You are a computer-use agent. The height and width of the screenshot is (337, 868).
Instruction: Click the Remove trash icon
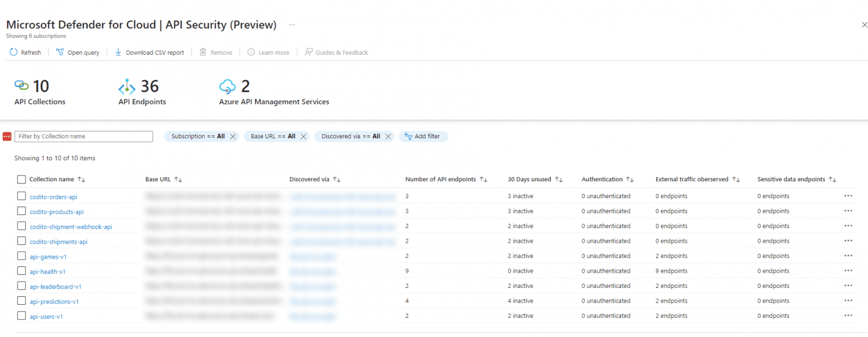point(204,52)
